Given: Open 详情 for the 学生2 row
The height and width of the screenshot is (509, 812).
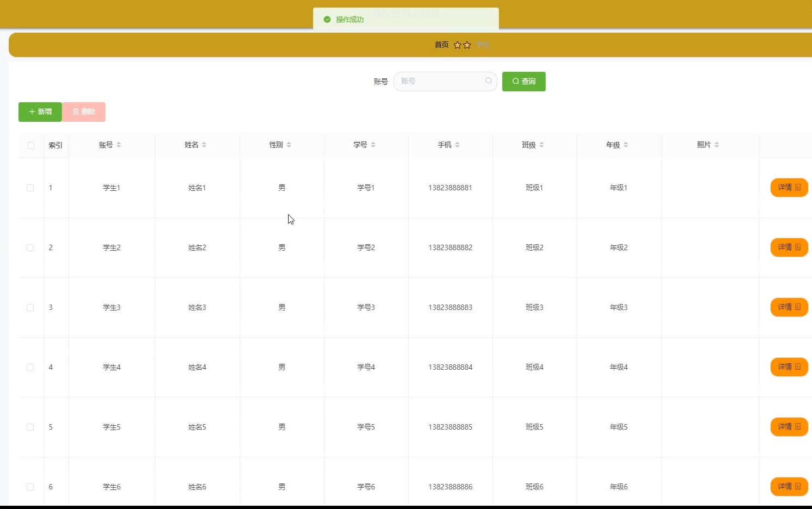Looking at the screenshot, I should pos(789,247).
